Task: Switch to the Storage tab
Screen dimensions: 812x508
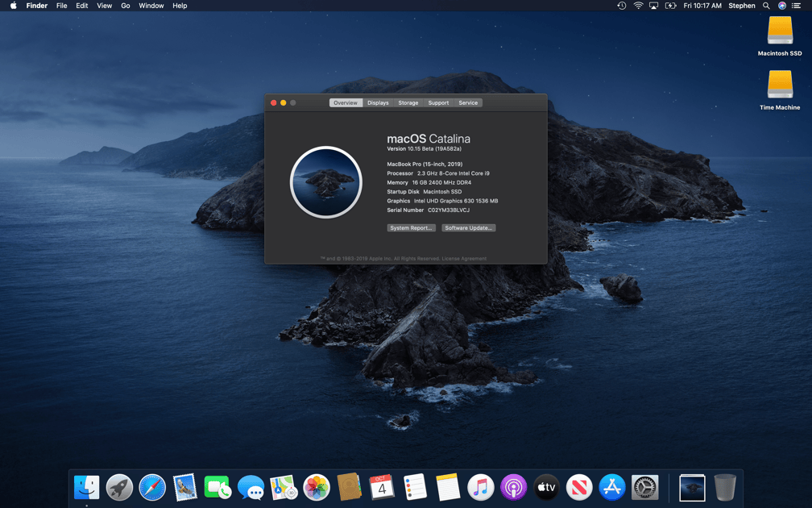Action: click(408, 102)
